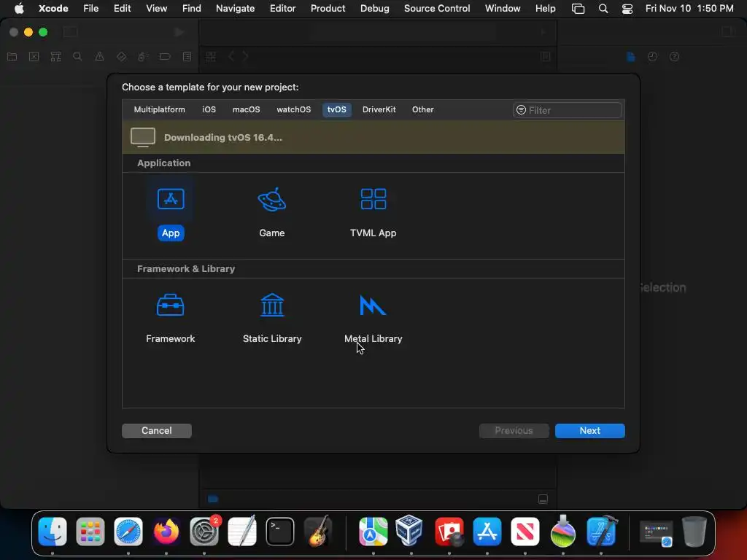747x560 pixels.
Task: Click the Cancel button
Action: (x=157, y=430)
